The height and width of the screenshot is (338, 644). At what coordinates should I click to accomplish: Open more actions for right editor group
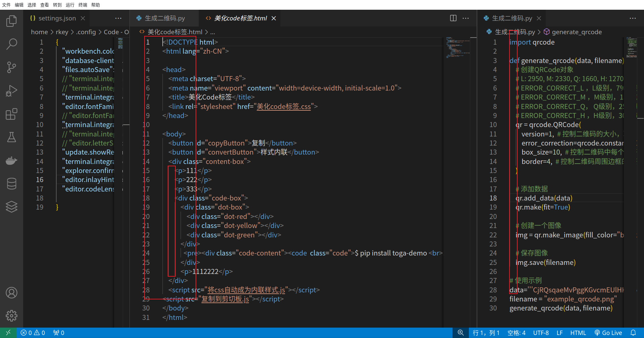(x=633, y=18)
